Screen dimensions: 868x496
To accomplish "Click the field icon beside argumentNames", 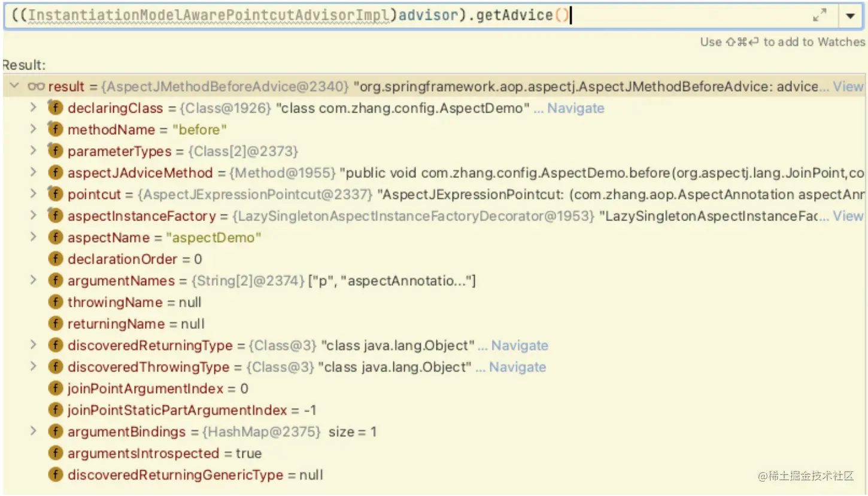I will 55,281.
